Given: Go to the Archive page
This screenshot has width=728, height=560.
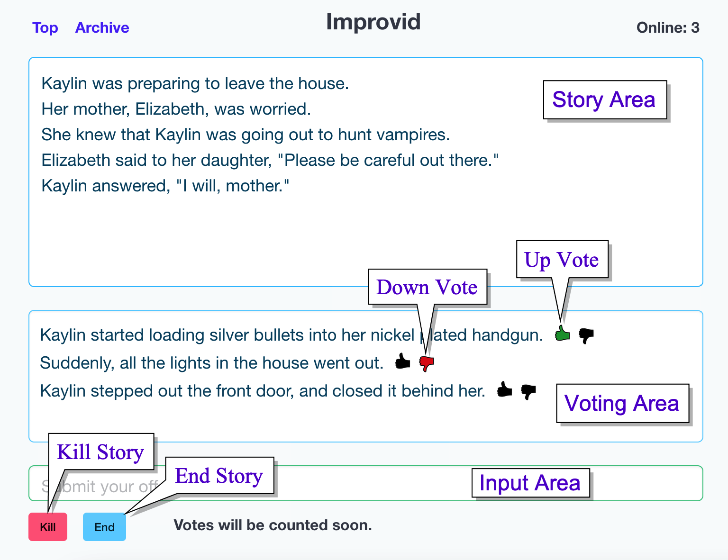Looking at the screenshot, I should (102, 27).
